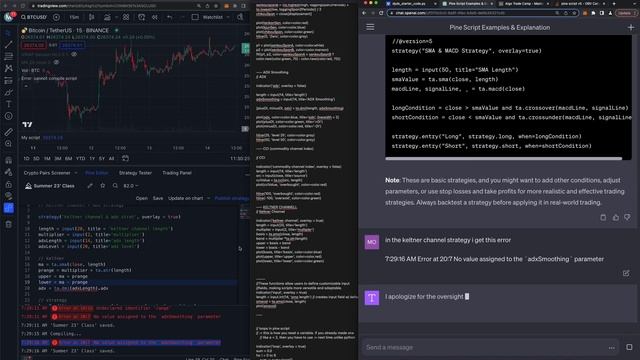Viewport: 640px width, 360px height.
Task: Select the Fibonacci retracement tool
Action: click(9, 56)
